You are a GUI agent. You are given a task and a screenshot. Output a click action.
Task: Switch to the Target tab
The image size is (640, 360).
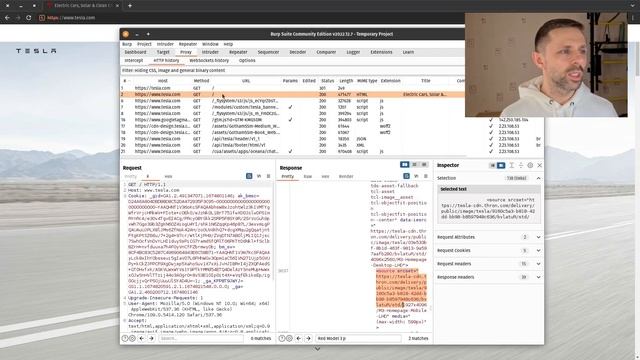(163, 52)
